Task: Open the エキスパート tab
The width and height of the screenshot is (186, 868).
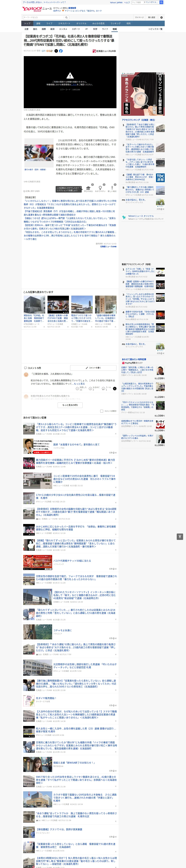Action: (64, 24)
